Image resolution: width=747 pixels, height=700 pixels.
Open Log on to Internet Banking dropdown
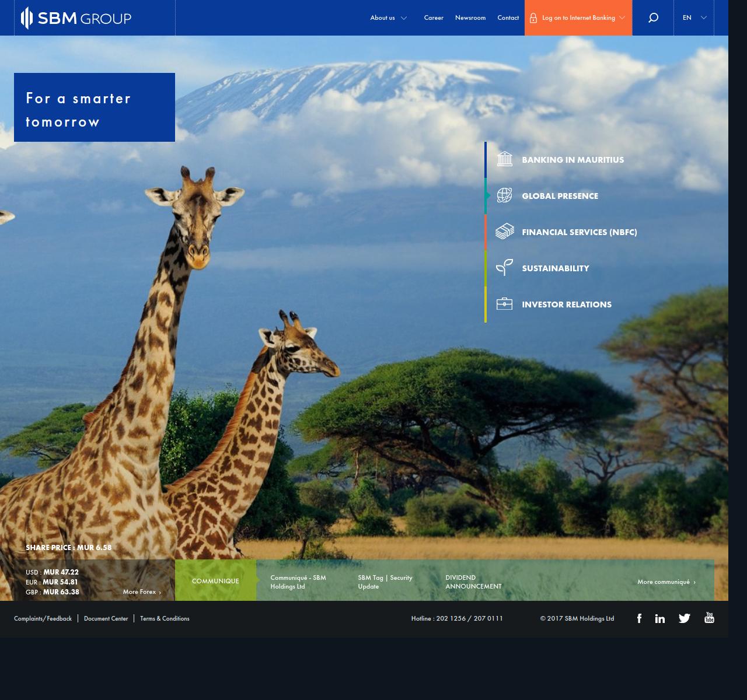(x=578, y=17)
